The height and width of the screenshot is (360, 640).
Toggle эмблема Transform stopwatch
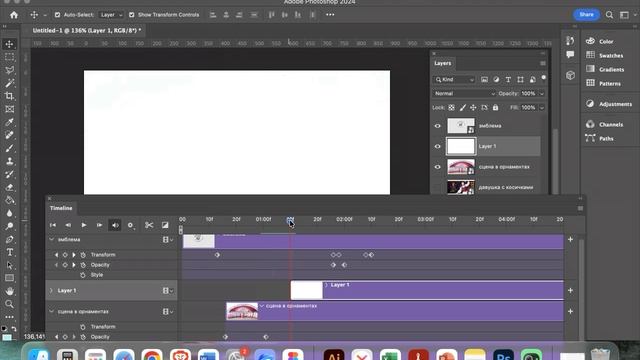click(83, 255)
